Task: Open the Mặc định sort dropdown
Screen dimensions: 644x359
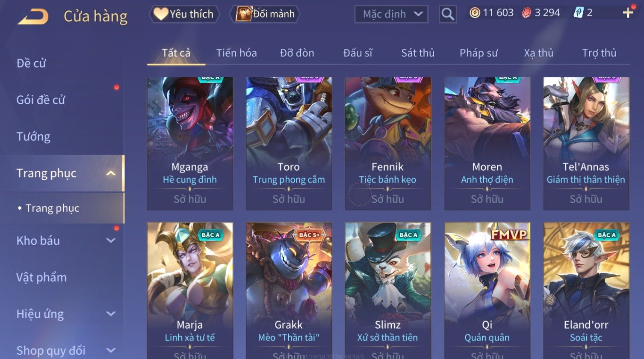Action: click(391, 14)
